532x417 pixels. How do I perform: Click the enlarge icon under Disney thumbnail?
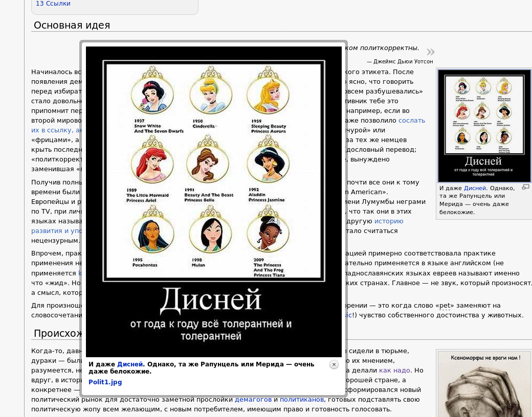(x=525, y=188)
